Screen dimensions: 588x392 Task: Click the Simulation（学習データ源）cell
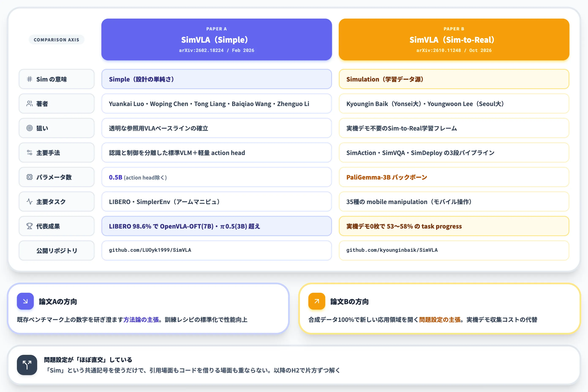click(x=454, y=79)
